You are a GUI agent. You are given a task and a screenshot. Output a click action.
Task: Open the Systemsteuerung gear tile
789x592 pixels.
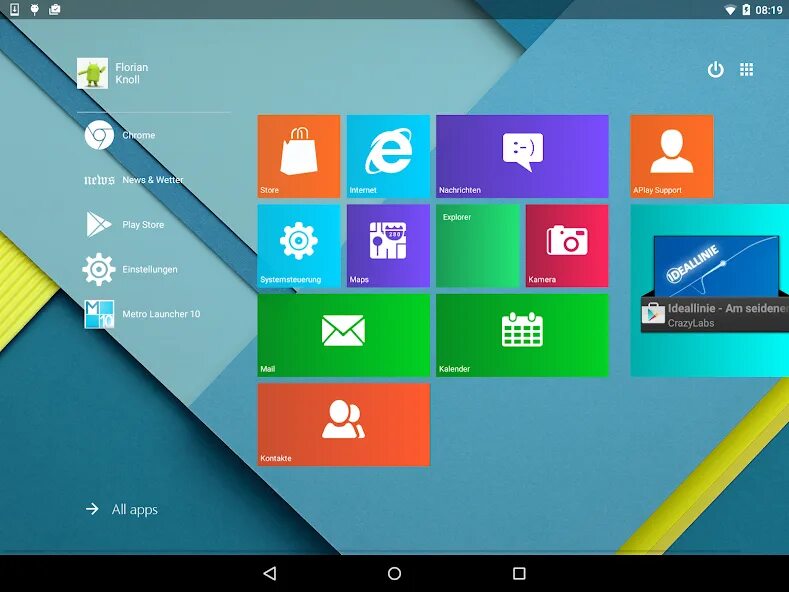coord(299,246)
